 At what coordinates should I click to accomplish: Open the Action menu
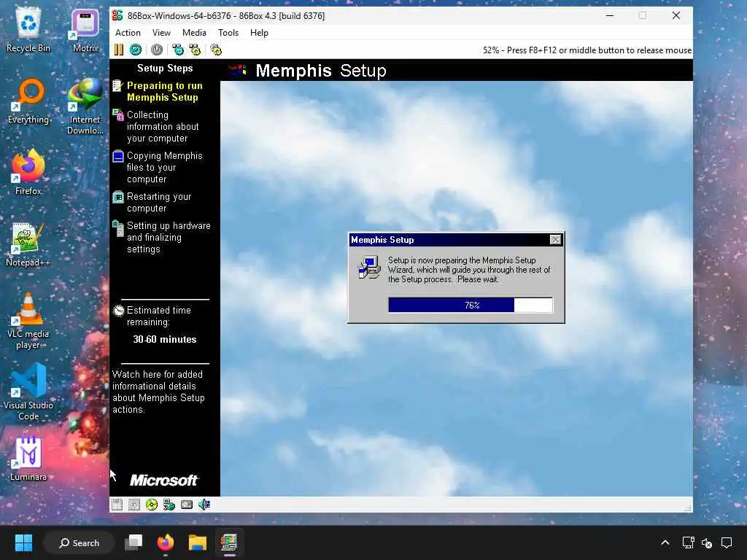click(128, 33)
